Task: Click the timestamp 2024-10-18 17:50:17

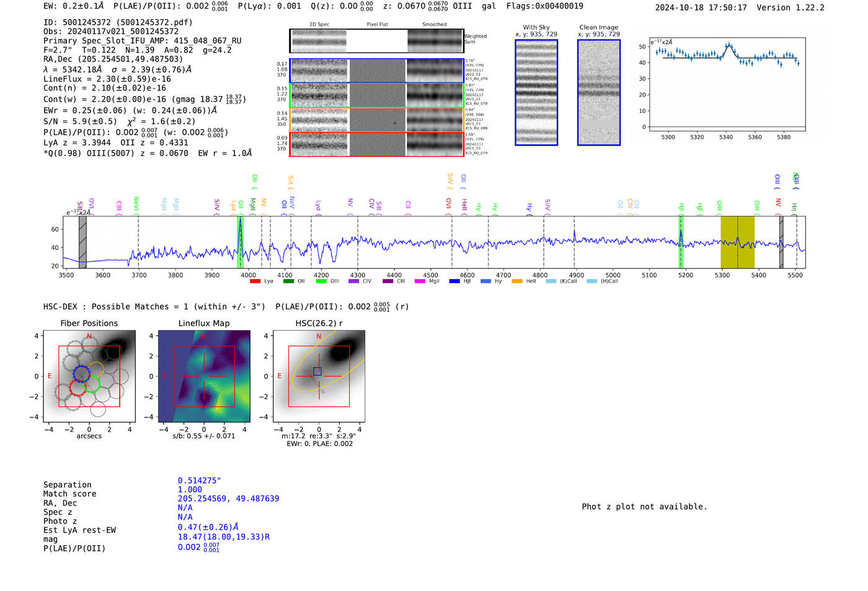Action: tap(701, 8)
